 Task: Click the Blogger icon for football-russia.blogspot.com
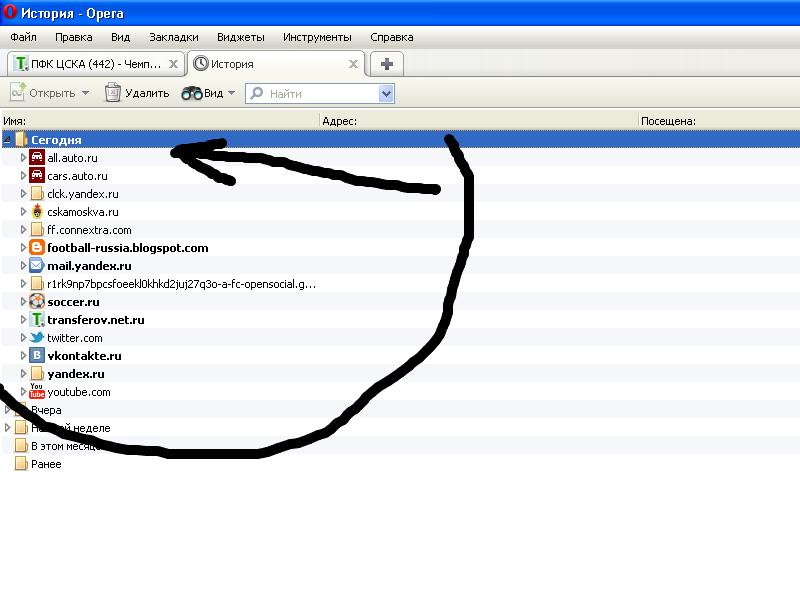click(37, 247)
